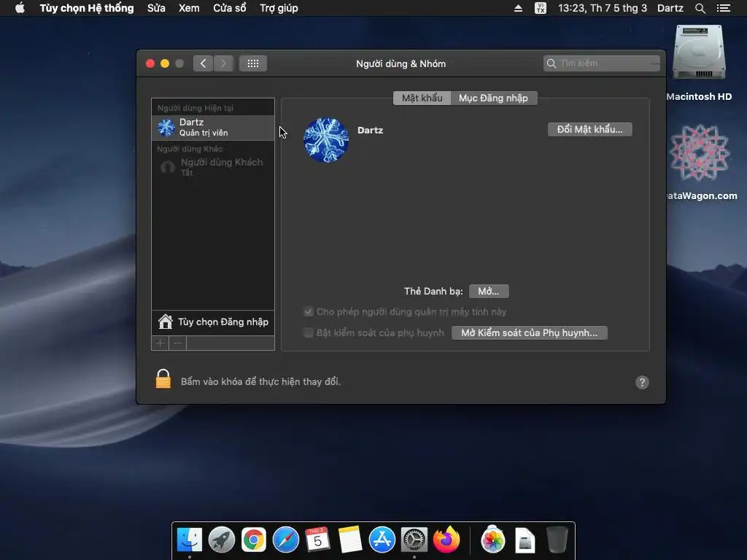Click the Mở... contacts card button
The width and height of the screenshot is (747, 560).
[x=489, y=292]
